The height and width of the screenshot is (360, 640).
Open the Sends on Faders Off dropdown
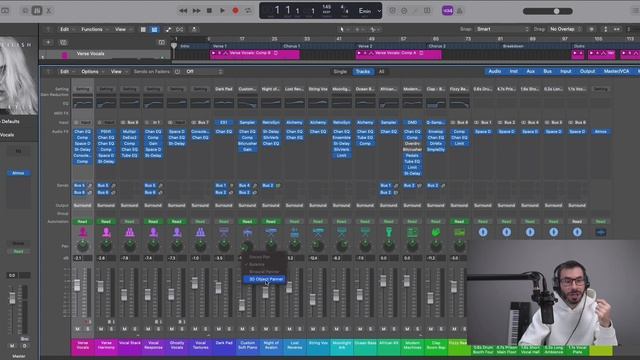point(204,72)
